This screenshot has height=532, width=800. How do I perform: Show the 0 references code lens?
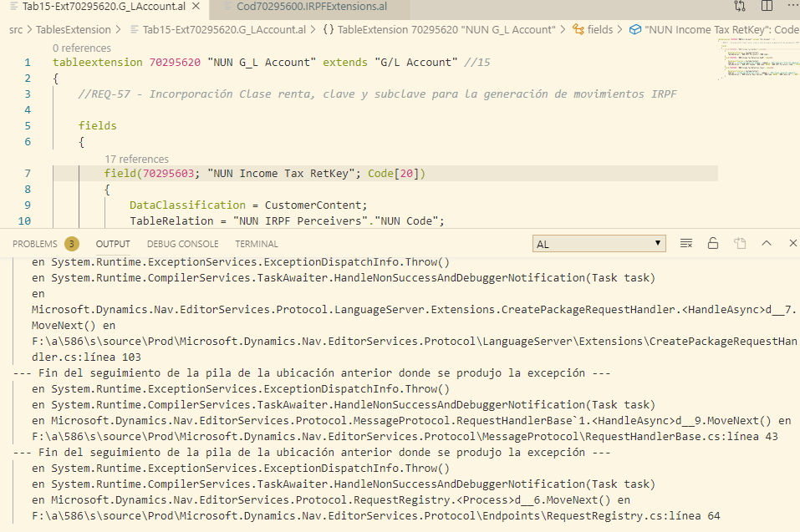tap(82, 48)
